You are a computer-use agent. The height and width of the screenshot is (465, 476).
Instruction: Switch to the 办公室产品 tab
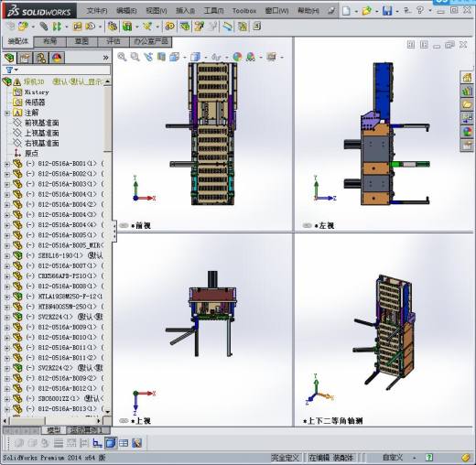(x=151, y=41)
